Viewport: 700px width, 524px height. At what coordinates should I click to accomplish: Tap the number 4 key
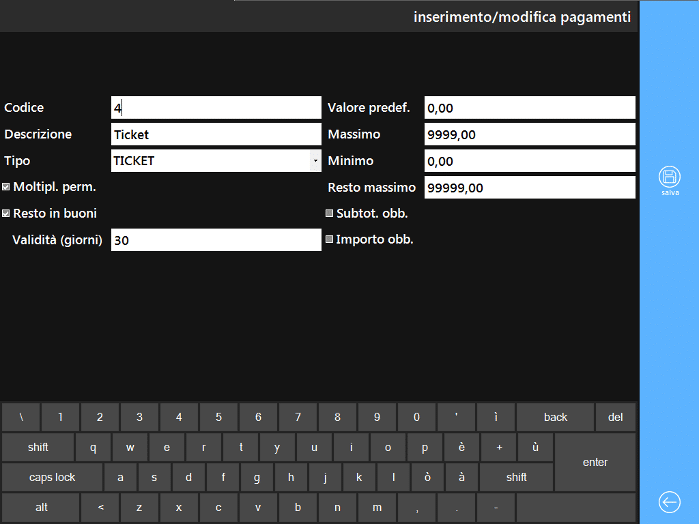[x=179, y=417]
